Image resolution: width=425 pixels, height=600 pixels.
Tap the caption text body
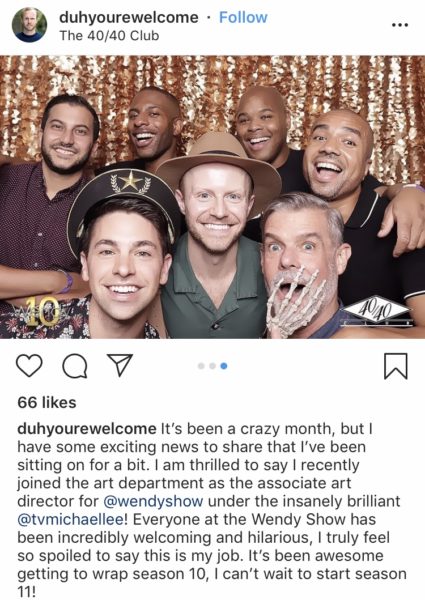coord(212,510)
